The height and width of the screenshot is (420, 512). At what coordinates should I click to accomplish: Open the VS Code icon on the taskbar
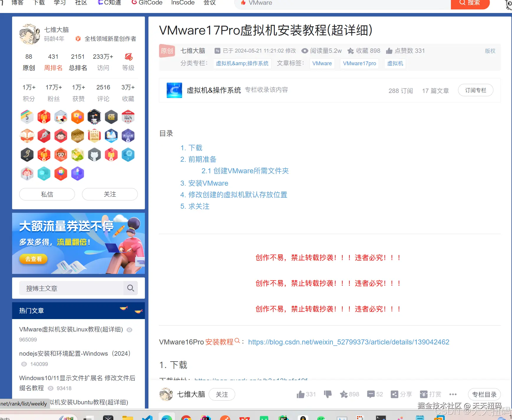pyautogui.click(x=147, y=418)
